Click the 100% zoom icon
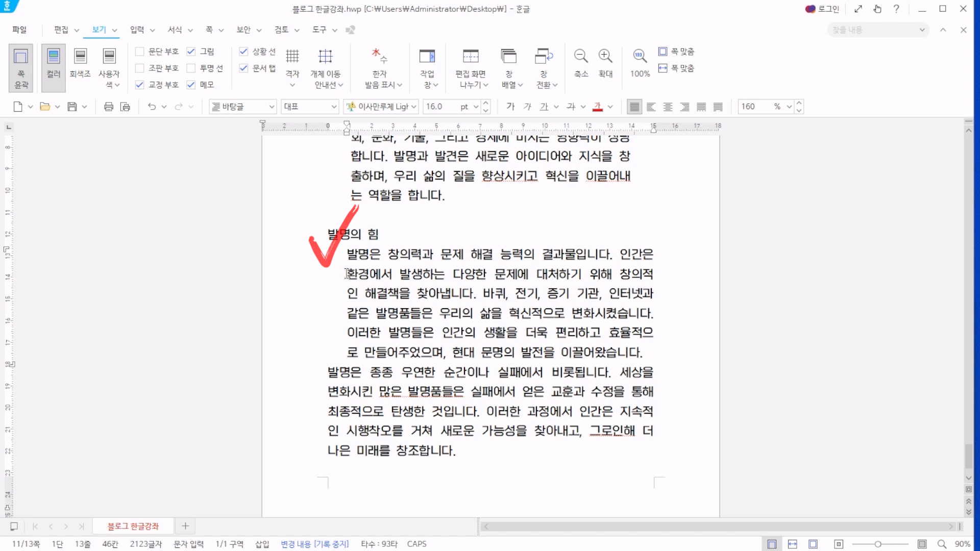The image size is (980, 551). click(640, 56)
